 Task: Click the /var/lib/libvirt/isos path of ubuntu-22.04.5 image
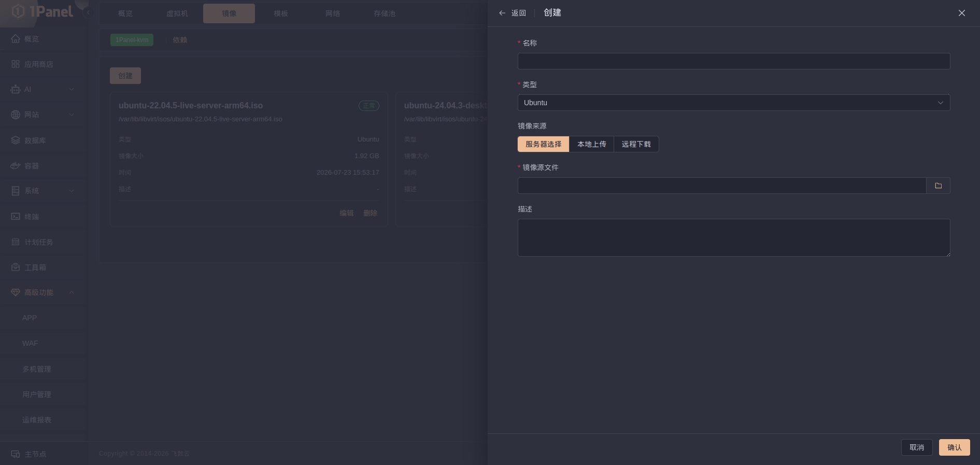201,119
